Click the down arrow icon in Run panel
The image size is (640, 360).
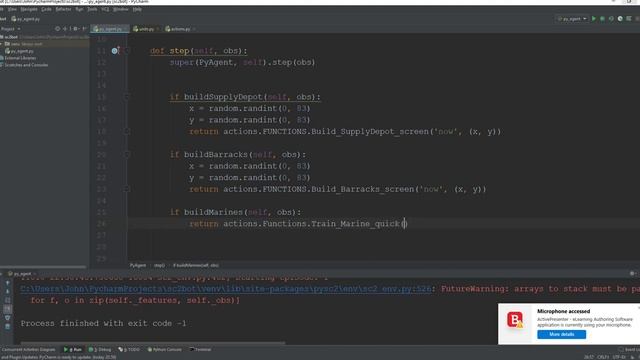(x=7, y=291)
